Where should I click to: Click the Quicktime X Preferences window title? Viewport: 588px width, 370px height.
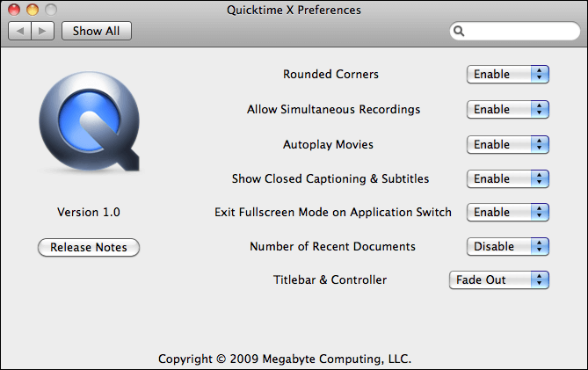(x=294, y=10)
